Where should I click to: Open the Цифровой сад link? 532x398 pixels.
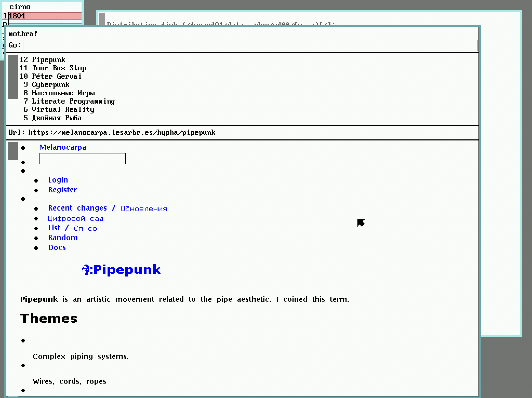click(76, 219)
